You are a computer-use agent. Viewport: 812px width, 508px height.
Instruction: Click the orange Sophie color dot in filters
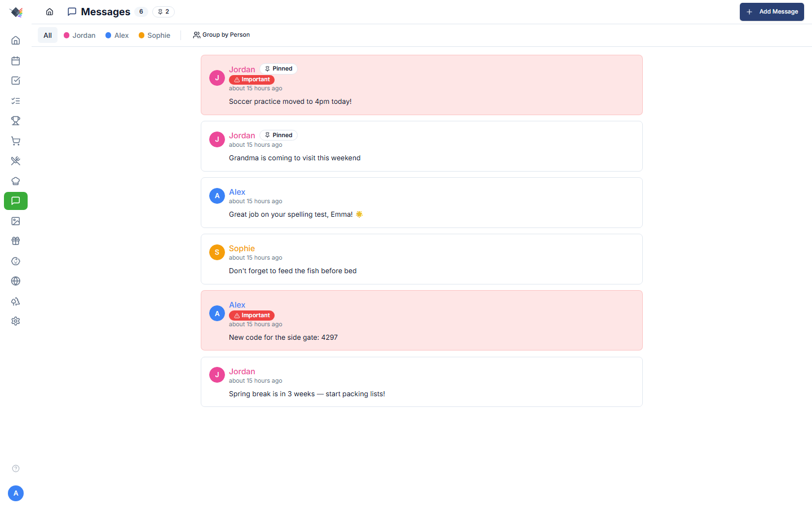pos(142,35)
